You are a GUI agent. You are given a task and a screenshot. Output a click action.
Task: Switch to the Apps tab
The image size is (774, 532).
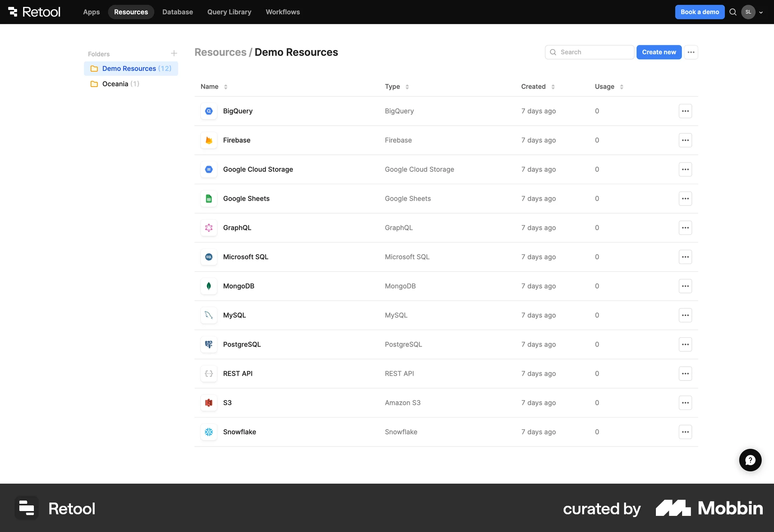point(91,12)
